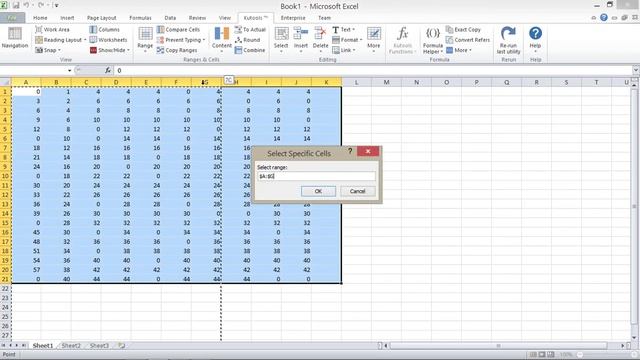The height and width of the screenshot is (360, 640).
Task: Open the Columns tool
Action: pyautogui.click(x=104, y=30)
